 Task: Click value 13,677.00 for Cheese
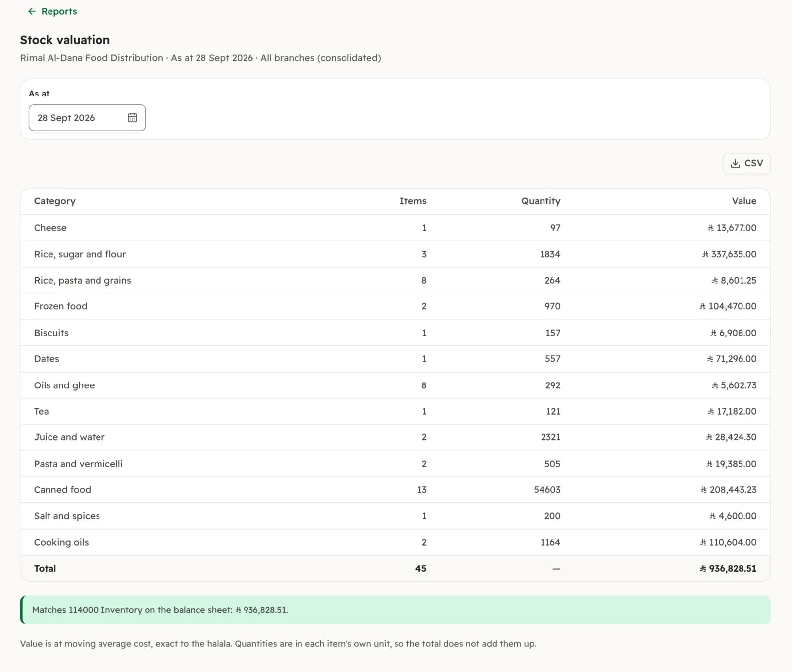pyautogui.click(x=732, y=228)
